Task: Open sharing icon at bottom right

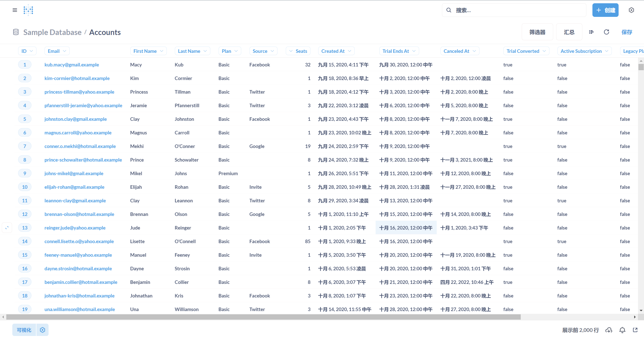Action: coord(635,330)
